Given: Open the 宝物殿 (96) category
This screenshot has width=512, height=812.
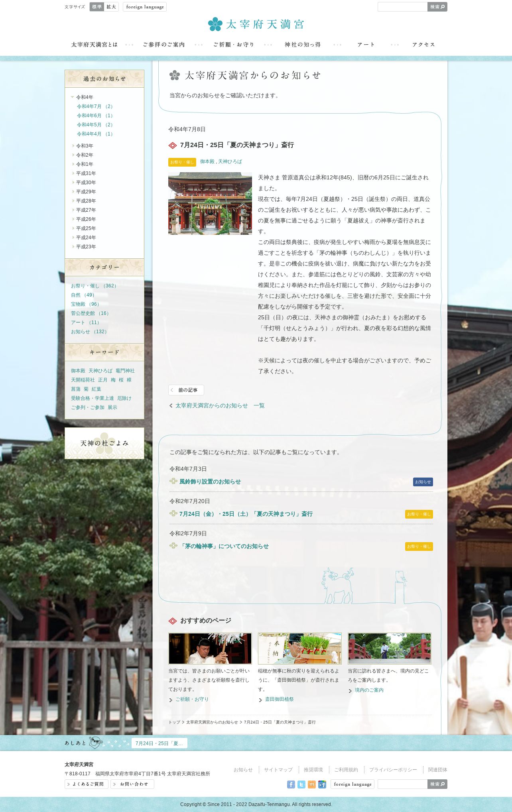Looking at the screenshot, I should pos(85,304).
